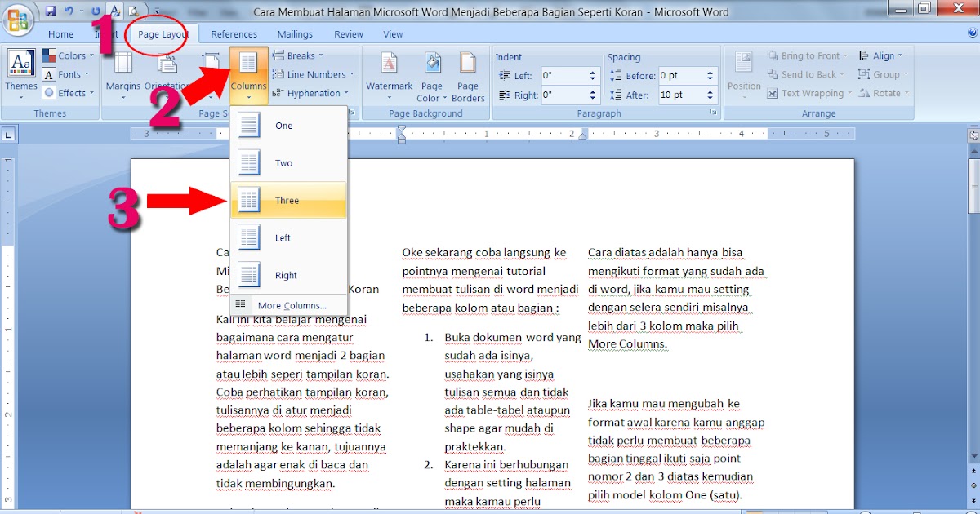Click the highlighted letter A quick access icon
The image size is (980, 514).
click(115, 11)
